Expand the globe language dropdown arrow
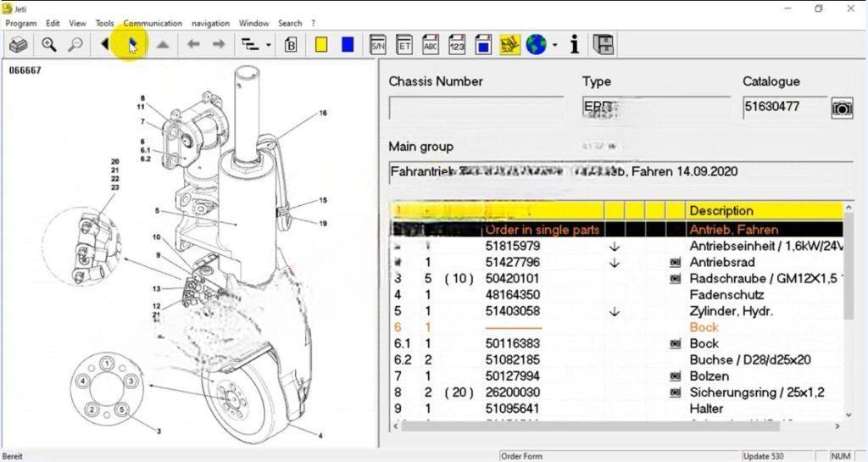Image resolution: width=868 pixels, height=462 pixels. point(554,46)
